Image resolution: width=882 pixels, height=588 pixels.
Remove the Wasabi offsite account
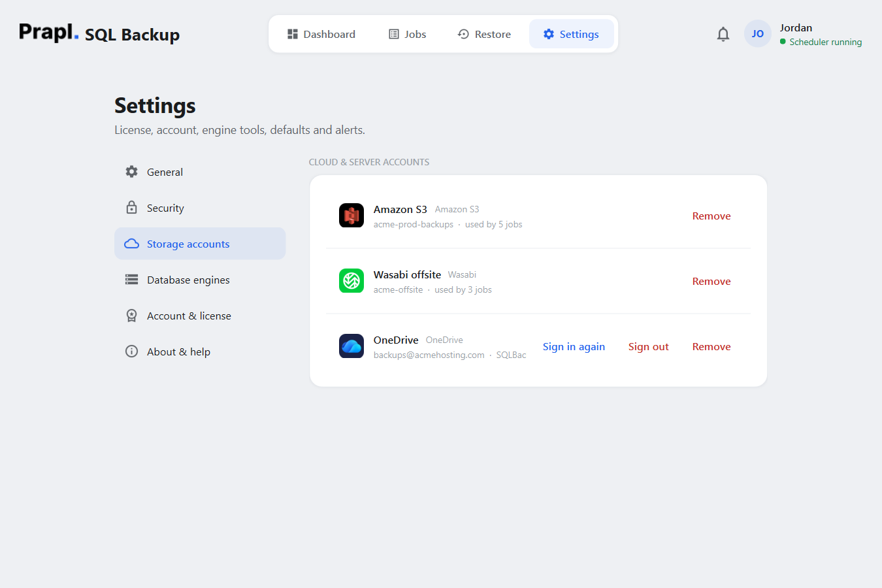(x=711, y=282)
